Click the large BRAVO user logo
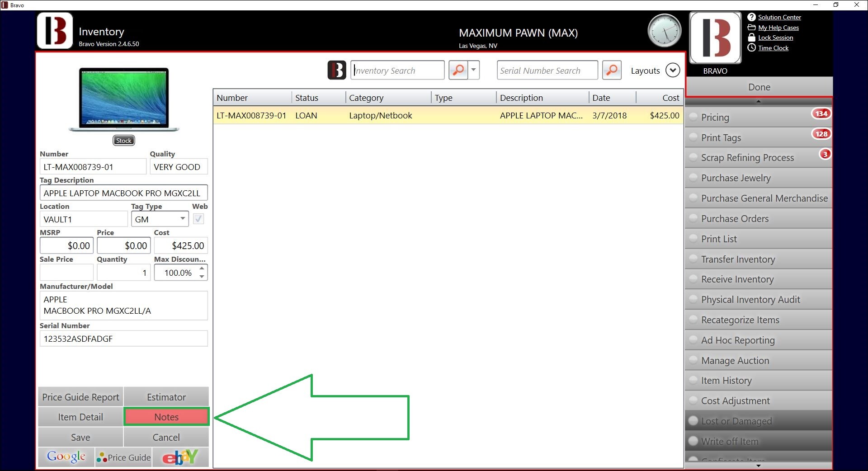The height and width of the screenshot is (471, 868). click(x=715, y=38)
